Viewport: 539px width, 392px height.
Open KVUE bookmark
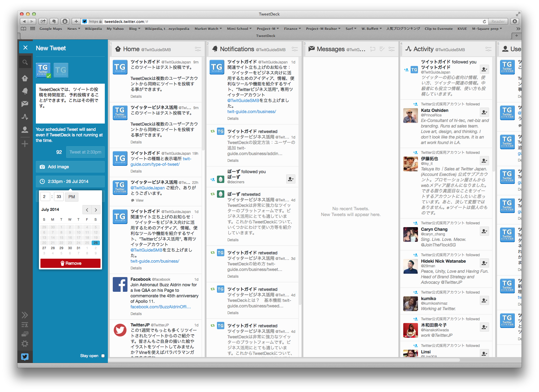click(462, 29)
